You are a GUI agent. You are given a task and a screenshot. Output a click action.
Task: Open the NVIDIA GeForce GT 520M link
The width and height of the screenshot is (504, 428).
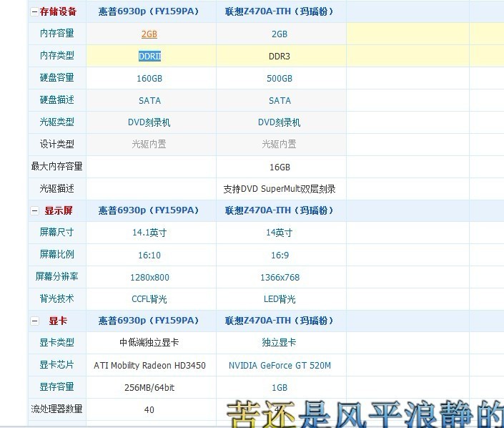tap(280, 366)
